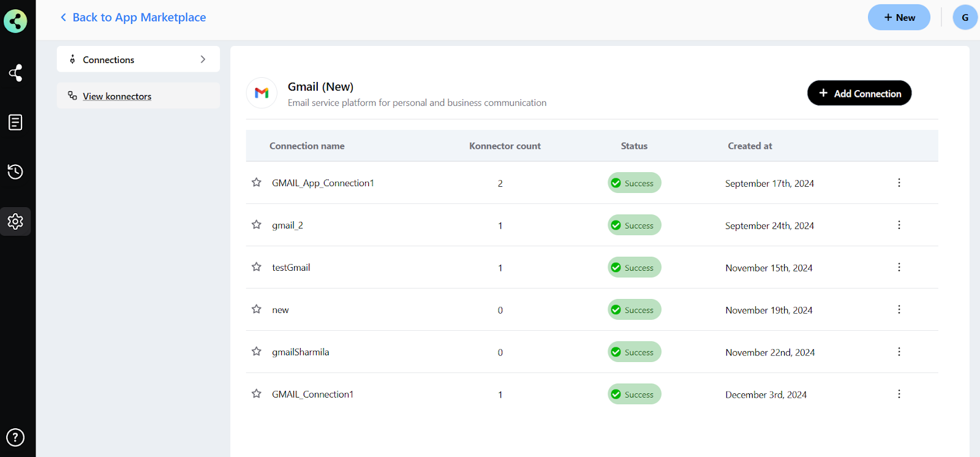980x457 pixels.
Task: Open options menu for the new row
Action: point(899,309)
